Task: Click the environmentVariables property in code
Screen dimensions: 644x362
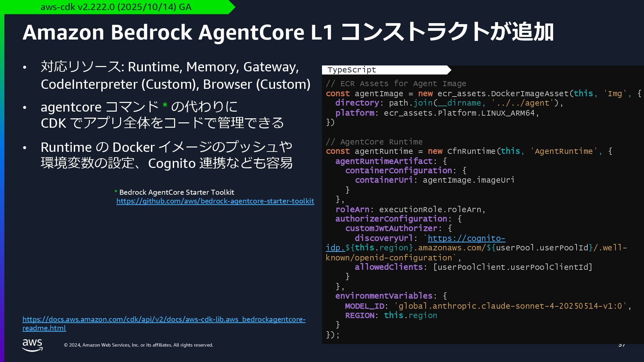Action: pyautogui.click(x=384, y=296)
